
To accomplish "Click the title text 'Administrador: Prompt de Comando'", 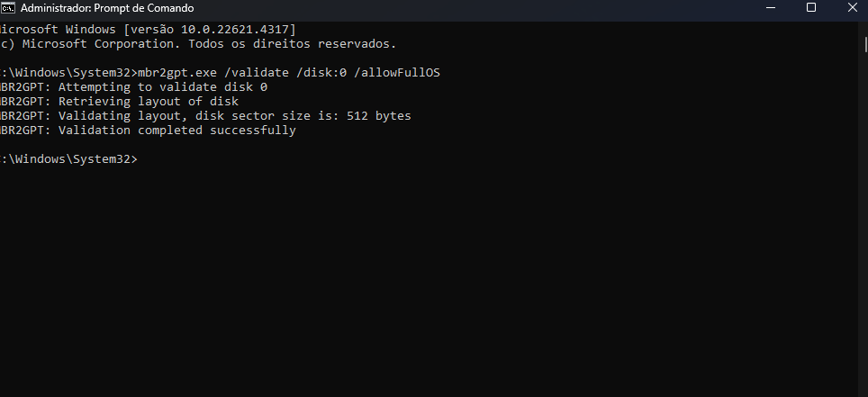I will pyautogui.click(x=107, y=8).
